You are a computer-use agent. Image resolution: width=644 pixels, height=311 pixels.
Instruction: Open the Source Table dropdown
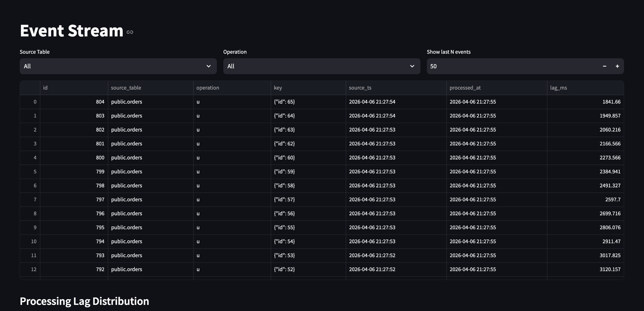(118, 66)
